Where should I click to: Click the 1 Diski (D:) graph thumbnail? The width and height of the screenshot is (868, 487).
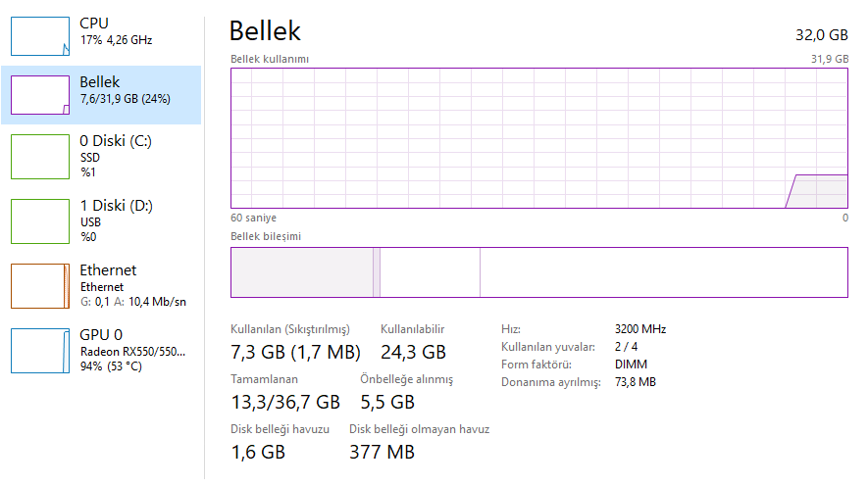pyautogui.click(x=40, y=221)
